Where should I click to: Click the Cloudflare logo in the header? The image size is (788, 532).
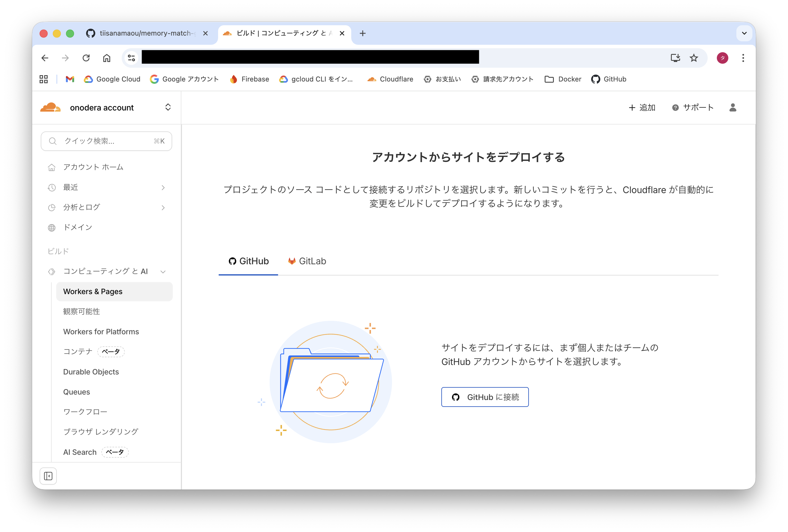coord(51,108)
